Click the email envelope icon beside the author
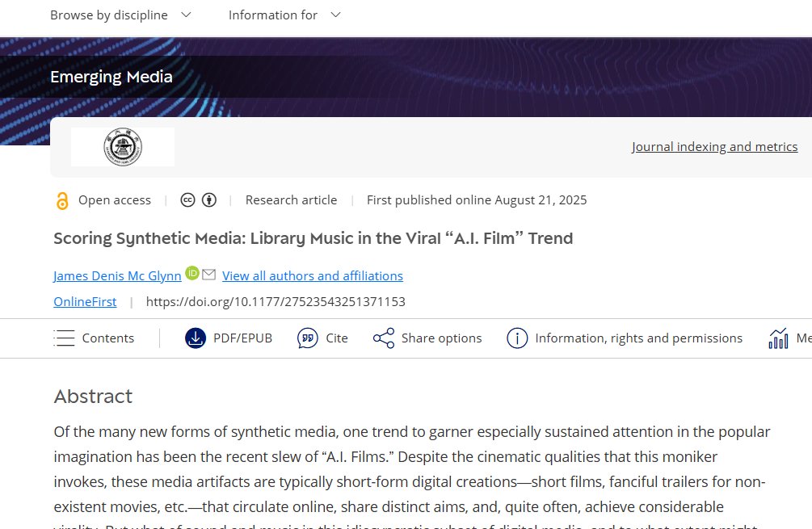 (x=208, y=275)
